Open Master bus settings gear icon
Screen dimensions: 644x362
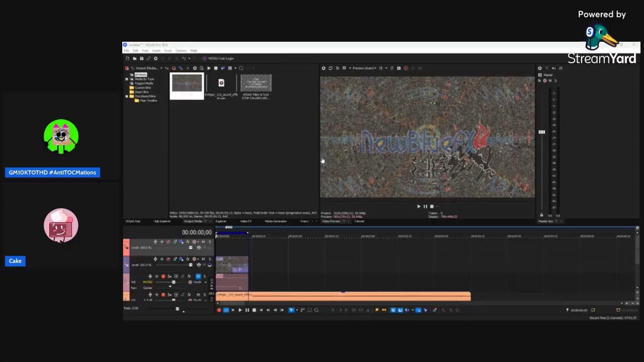tap(540, 68)
